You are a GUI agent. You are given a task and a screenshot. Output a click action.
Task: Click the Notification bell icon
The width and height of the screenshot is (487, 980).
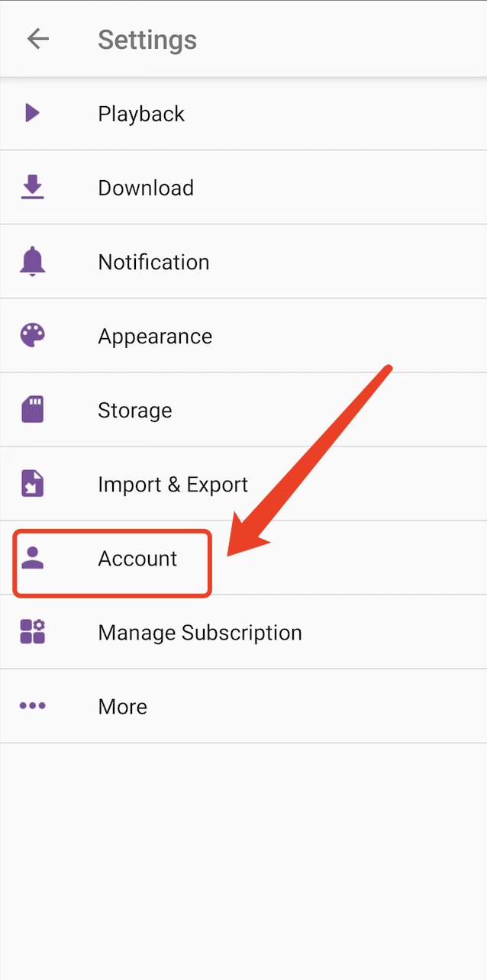[x=32, y=262]
